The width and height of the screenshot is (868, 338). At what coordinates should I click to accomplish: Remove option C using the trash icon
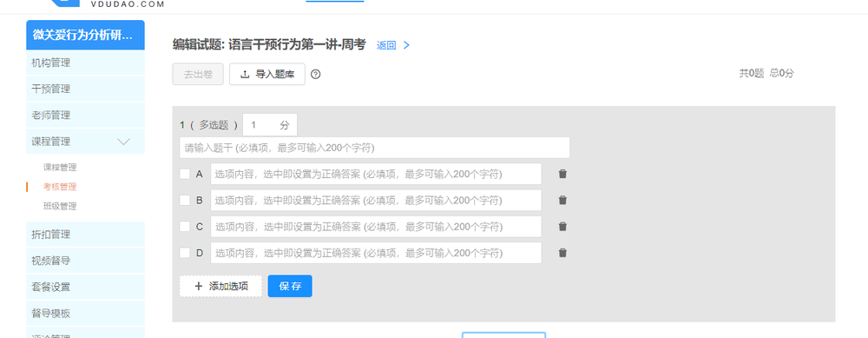pyautogui.click(x=562, y=227)
